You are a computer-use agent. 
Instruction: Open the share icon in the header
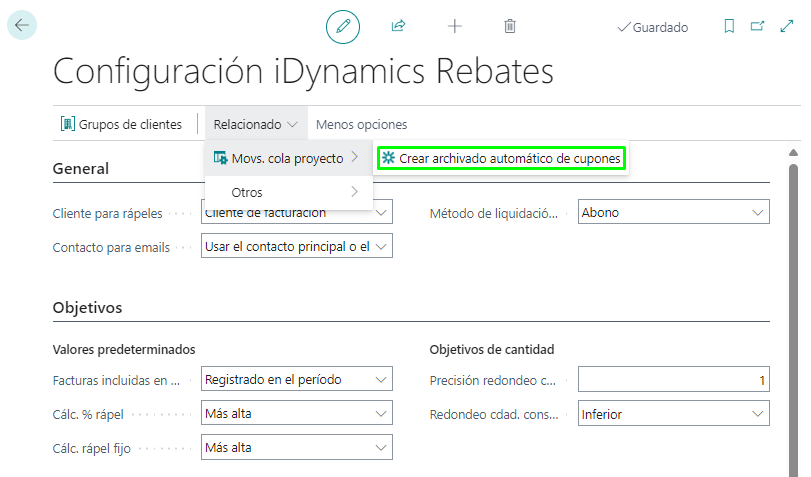point(398,26)
